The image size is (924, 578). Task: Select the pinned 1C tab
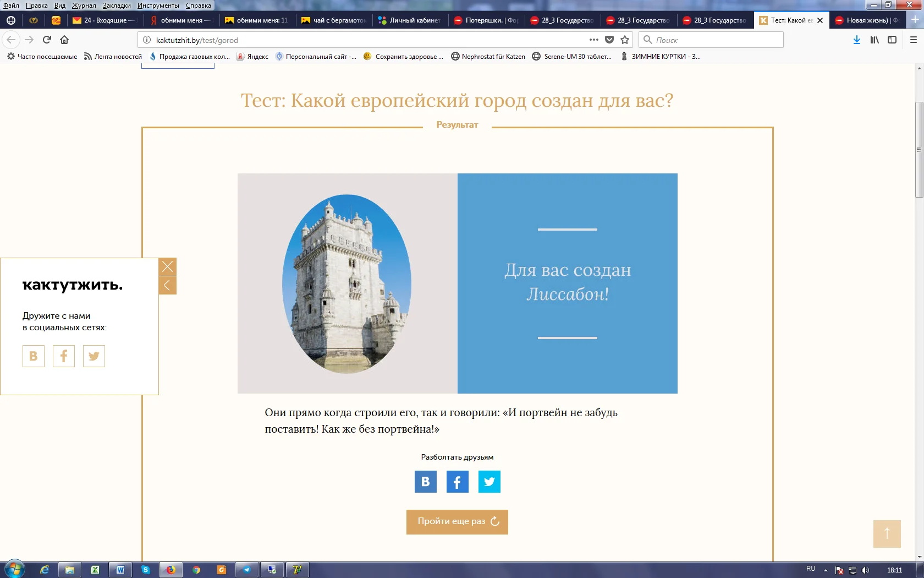click(x=56, y=20)
